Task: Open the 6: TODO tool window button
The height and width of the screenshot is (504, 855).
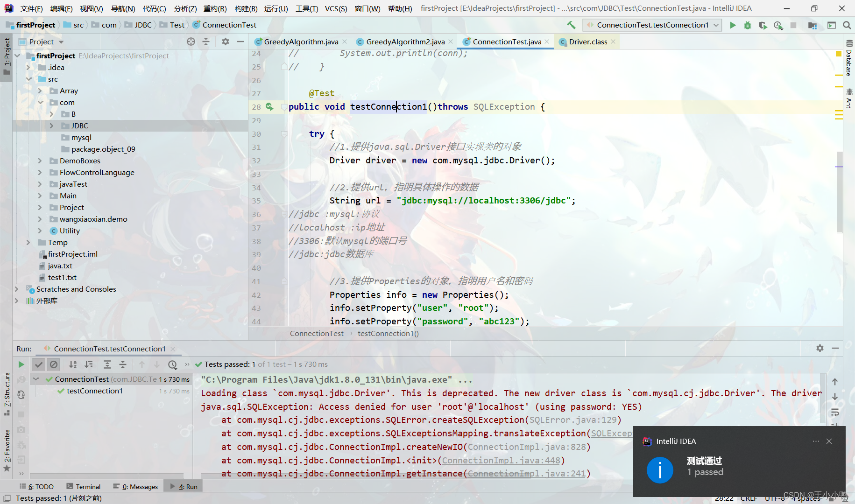Action: [x=36, y=487]
